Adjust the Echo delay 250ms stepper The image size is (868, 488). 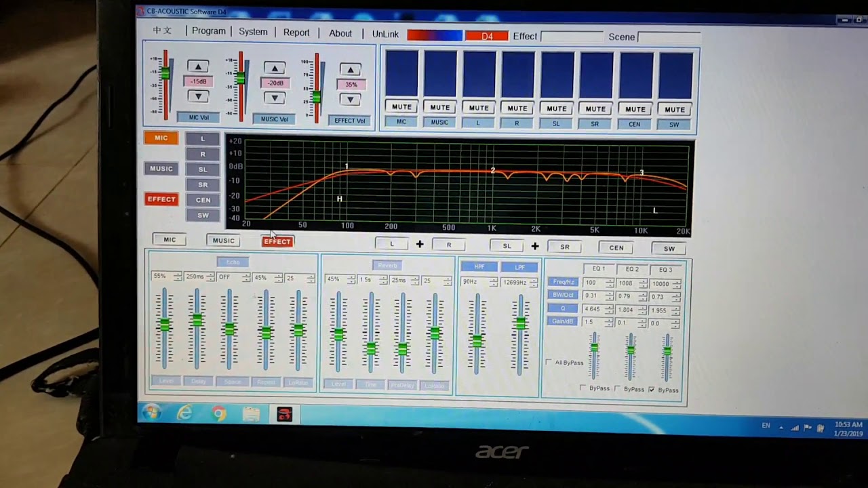[210, 277]
